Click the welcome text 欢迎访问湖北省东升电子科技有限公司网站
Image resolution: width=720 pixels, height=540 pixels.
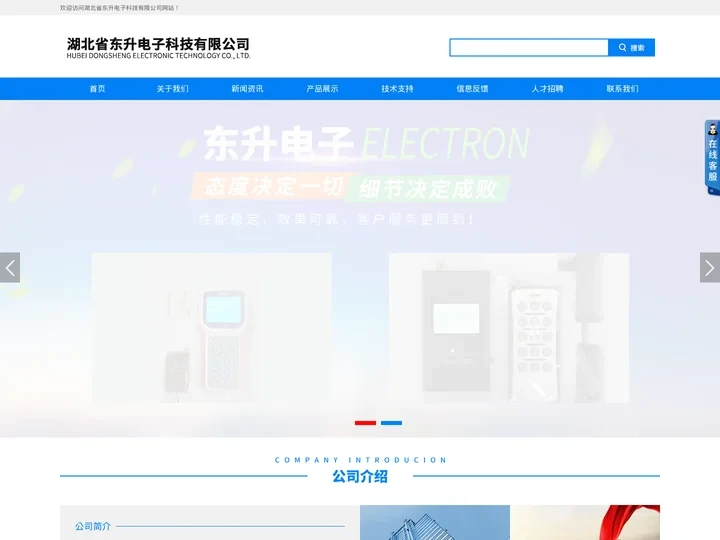tap(119, 8)
